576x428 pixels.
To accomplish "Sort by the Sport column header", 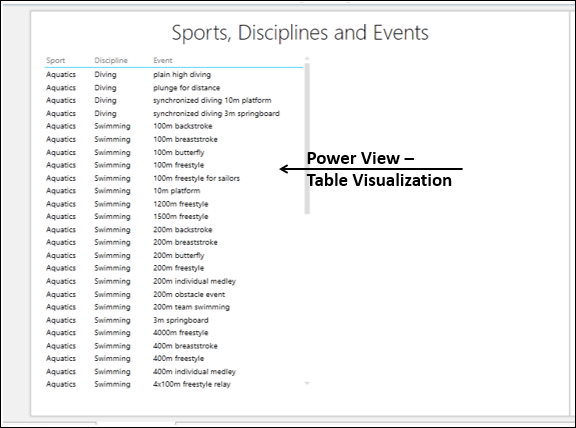I will [55, 60].
